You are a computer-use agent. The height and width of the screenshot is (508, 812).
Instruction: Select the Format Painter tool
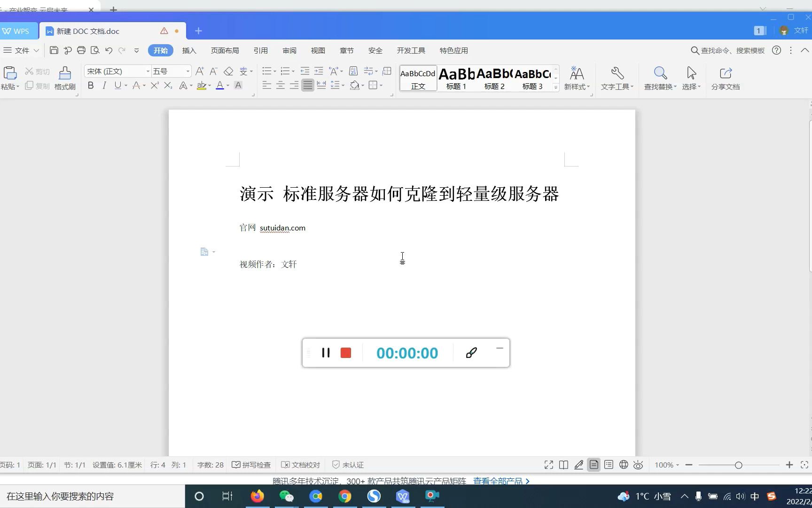click(x=65, y=78)
